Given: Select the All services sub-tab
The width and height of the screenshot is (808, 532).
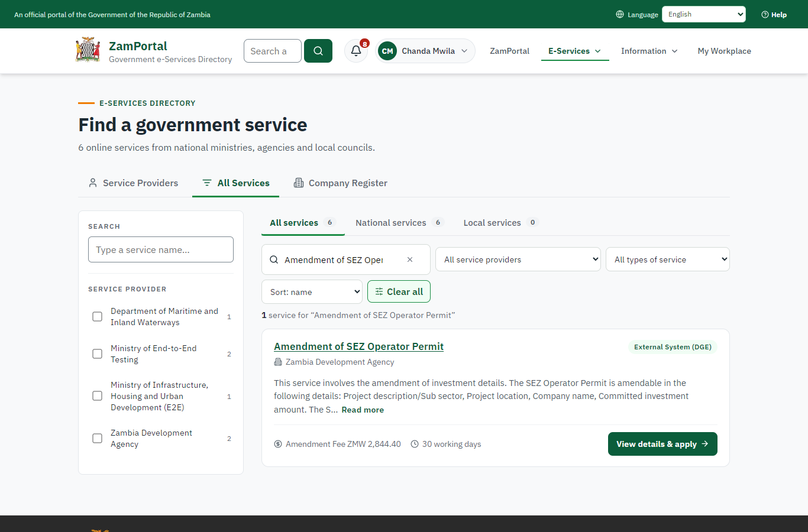Looking at the screenshot, I should (303, 223).
